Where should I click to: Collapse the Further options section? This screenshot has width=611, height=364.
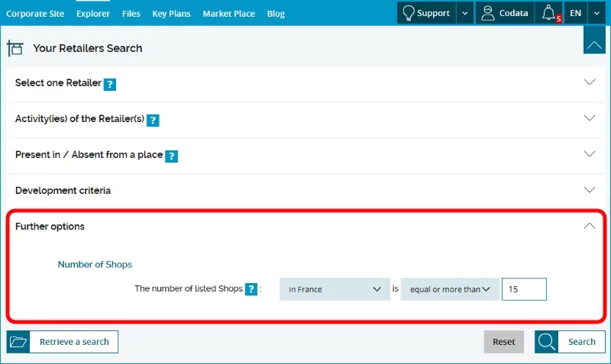589,226
